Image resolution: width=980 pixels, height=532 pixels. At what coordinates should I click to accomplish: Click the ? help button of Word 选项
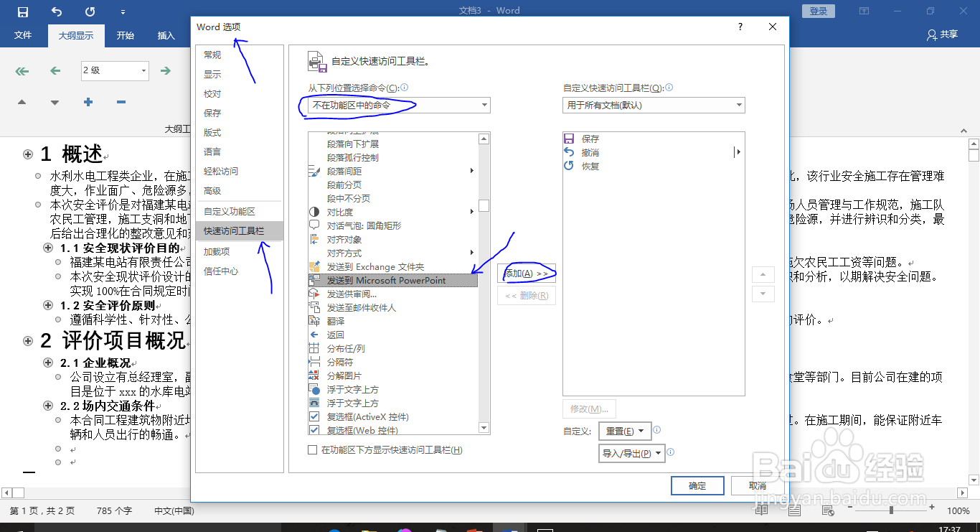point(740,27)
